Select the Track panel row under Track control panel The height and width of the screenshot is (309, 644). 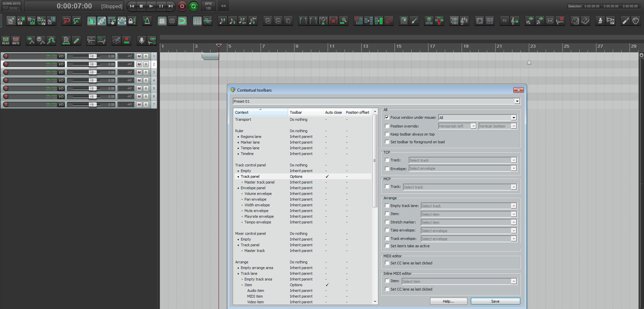point(250,176)
